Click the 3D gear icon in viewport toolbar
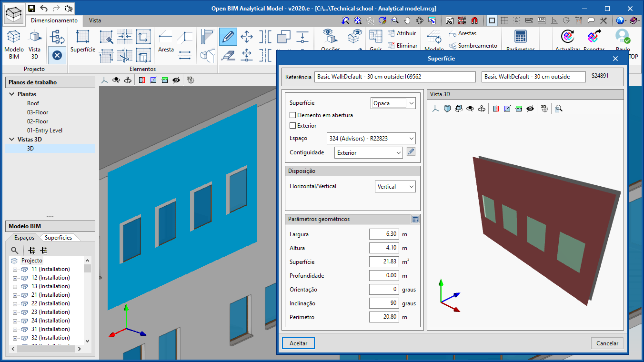 pyautogui.click(x=191, y=80)
